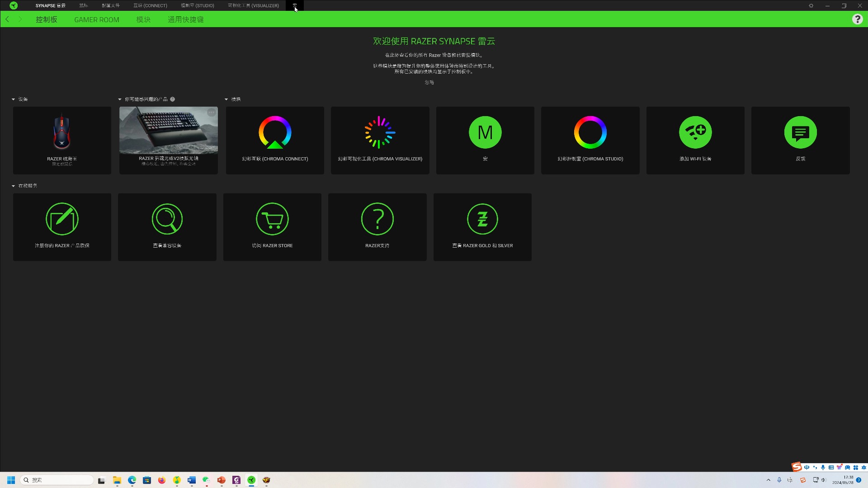Open WeChat from the taskbar
868x488 pixels.
207,480
